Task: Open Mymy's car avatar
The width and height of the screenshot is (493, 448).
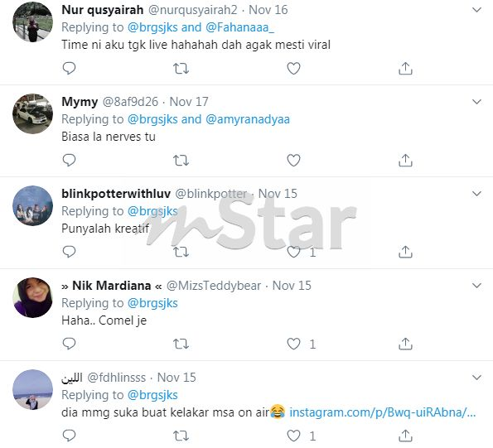Action: [32, 113]
